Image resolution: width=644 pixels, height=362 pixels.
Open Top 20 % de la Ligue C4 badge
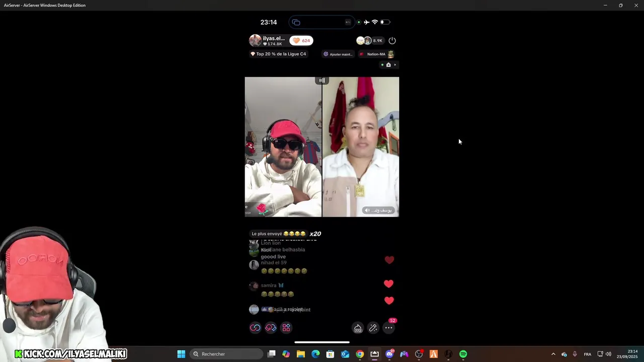pyautogui.click(x=278, y=54)
